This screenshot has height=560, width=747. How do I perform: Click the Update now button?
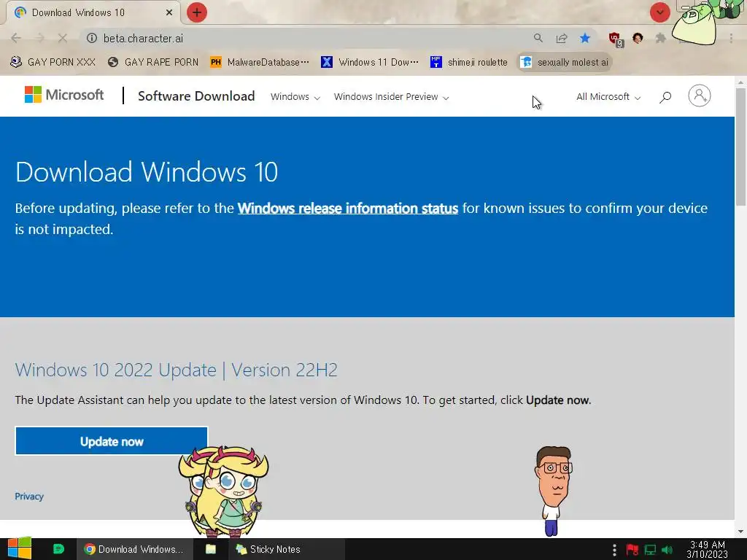pyautogui.click(x=112, y=441)
